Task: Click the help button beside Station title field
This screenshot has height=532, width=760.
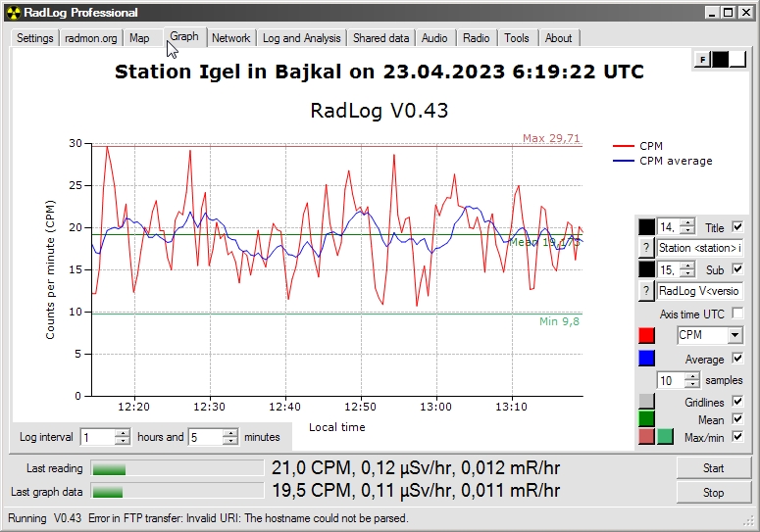Action: tap(646, 248)
